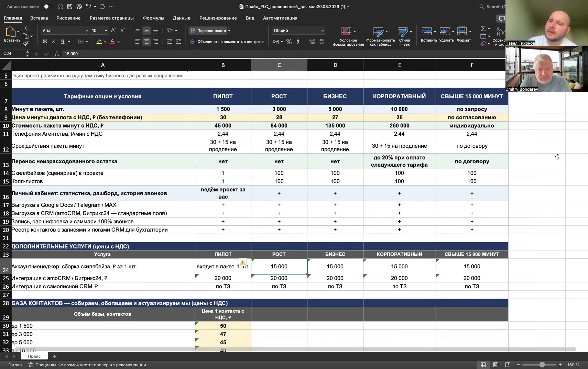Increase indent icon
The height and width of the screenshot is (369, 588).
pyautogui.click(x=178, y=42)
